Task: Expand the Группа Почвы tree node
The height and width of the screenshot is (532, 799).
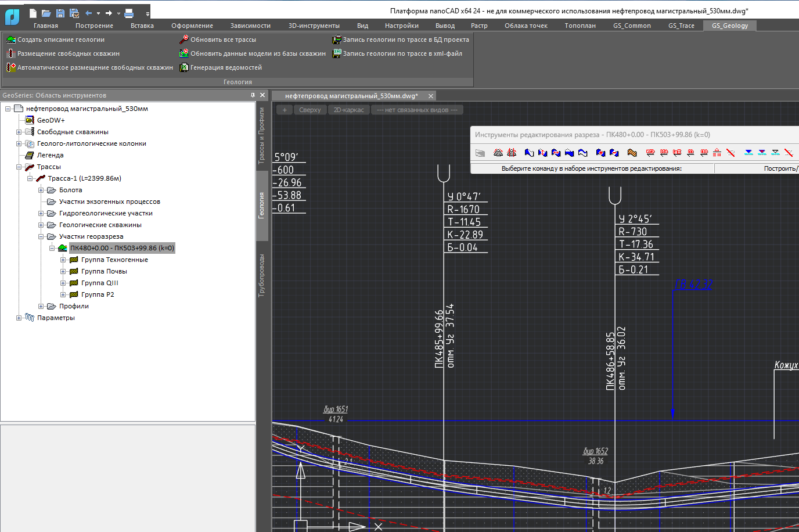Action: 63,271
